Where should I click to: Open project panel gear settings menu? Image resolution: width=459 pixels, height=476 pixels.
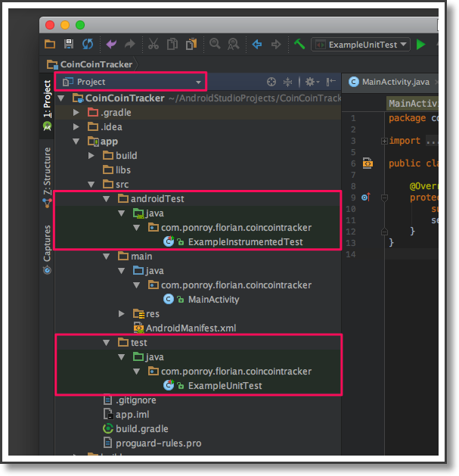(312, 82)
